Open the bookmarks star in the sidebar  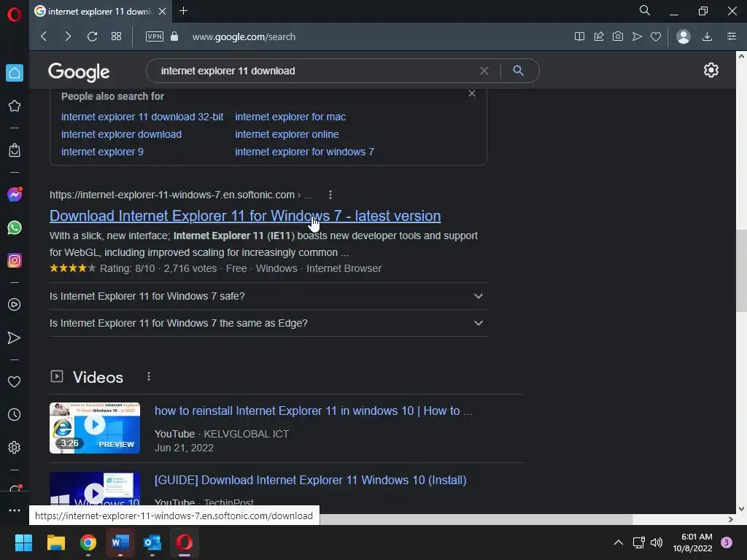coord(15,106)
